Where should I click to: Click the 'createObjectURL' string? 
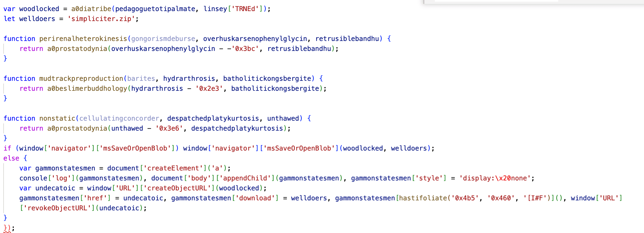[177, 188]
